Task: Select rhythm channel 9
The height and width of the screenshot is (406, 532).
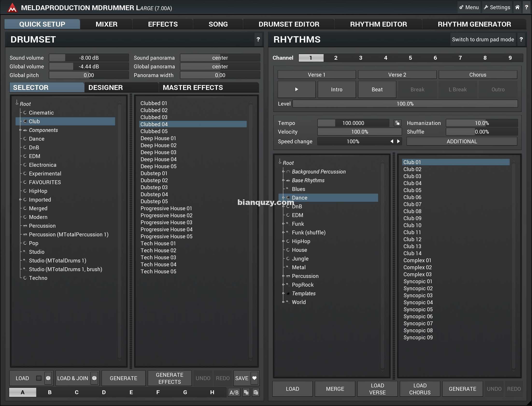Action: (x=510, y=58)
